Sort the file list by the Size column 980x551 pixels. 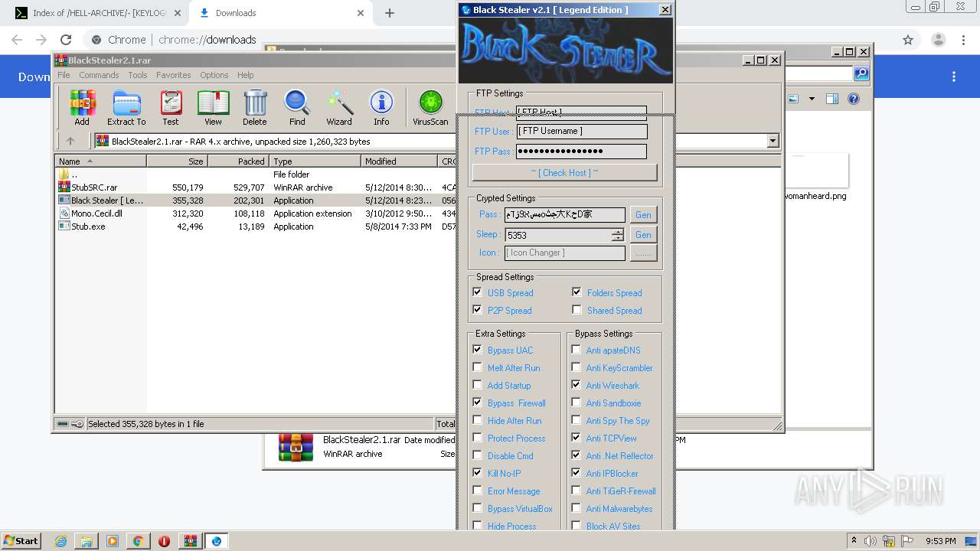point(178,161)
